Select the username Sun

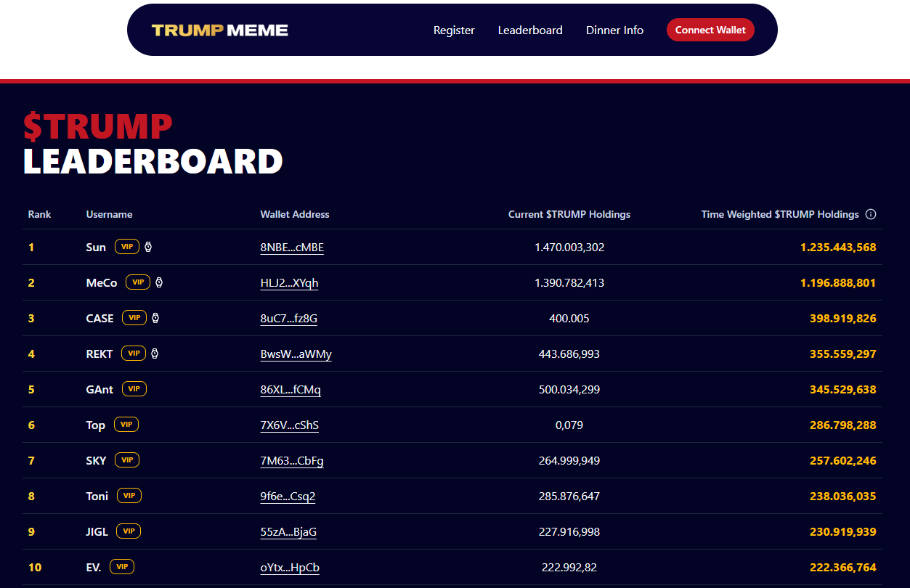point(96,247)
